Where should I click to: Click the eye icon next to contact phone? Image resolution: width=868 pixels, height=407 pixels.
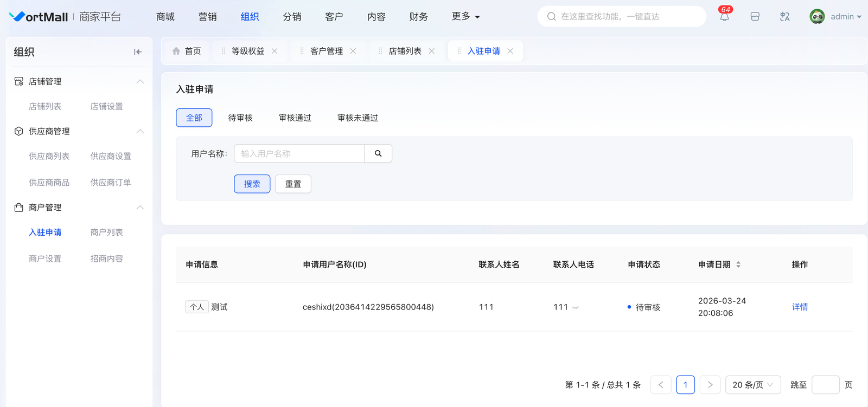tap(576, 308)
